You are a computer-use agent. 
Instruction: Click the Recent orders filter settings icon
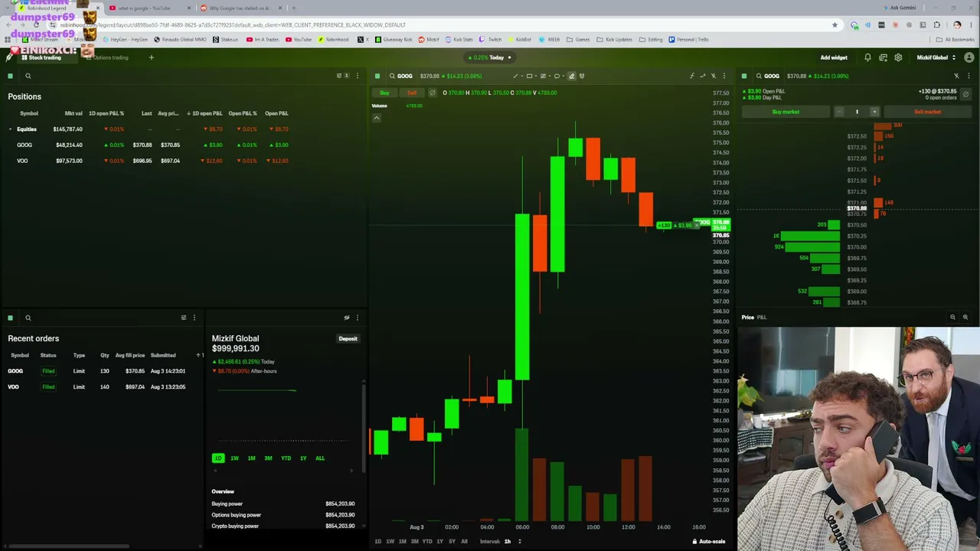(x=184, y=318)
